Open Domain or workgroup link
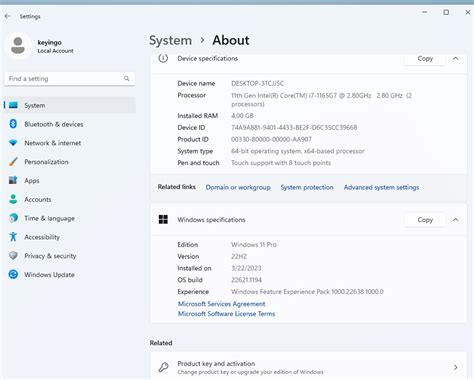Screen dimensions: 474x380 tap(238, 187)
